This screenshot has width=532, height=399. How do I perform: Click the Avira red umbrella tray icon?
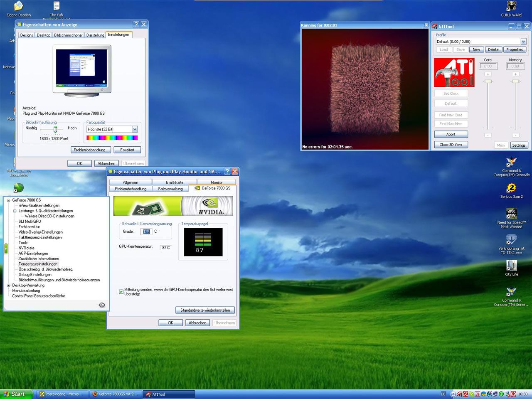pos(465,394)
